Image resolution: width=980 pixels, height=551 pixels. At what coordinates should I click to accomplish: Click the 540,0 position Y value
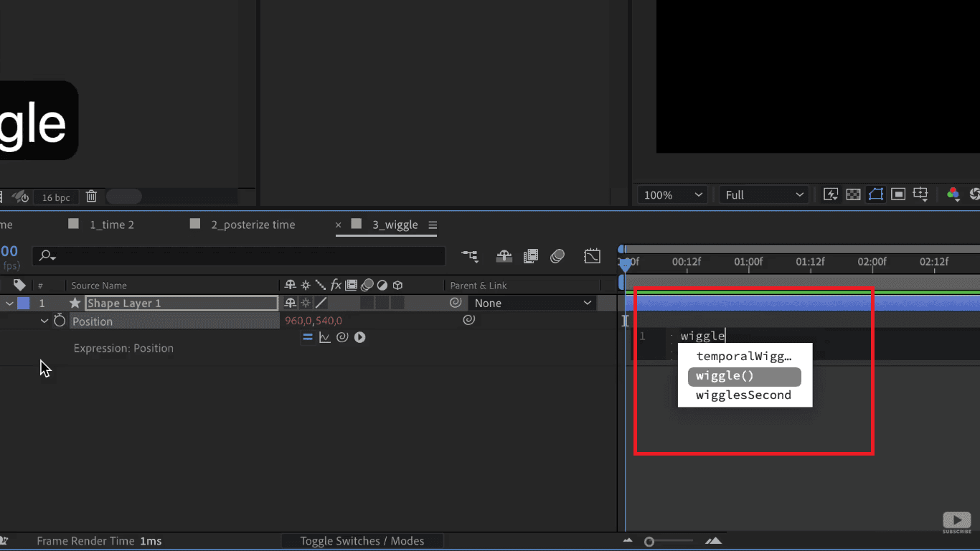click(x=329, y=321)
